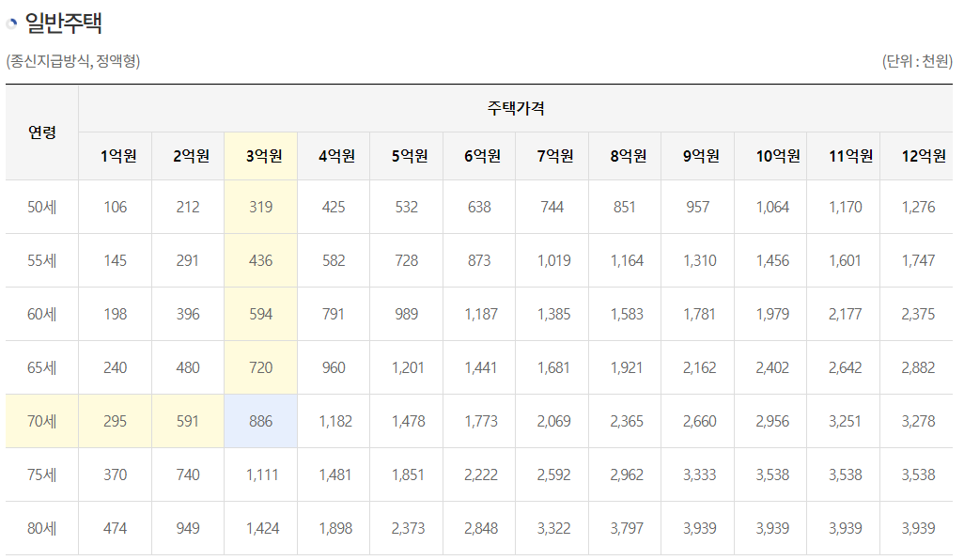
Task: Click the 295 value in 70세 row
Action: click(115, 420)
